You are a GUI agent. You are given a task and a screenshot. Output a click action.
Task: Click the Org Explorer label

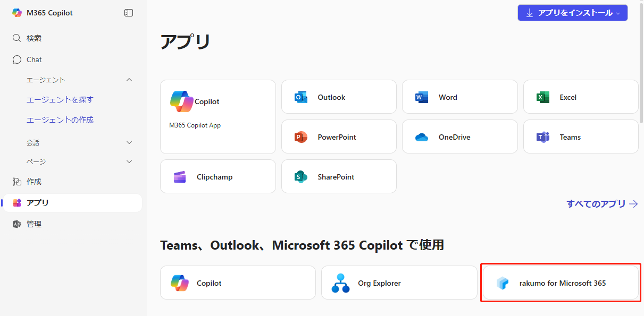click(380, 283)
